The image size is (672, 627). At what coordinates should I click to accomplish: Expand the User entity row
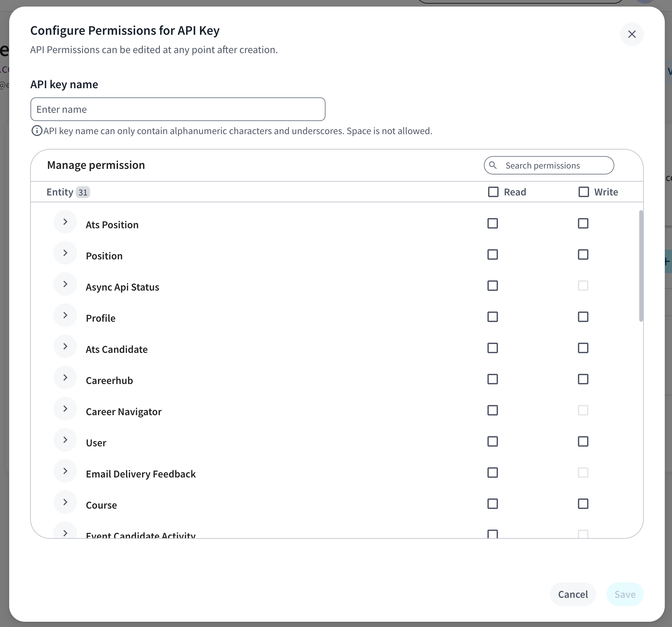[x=65, y=440]
